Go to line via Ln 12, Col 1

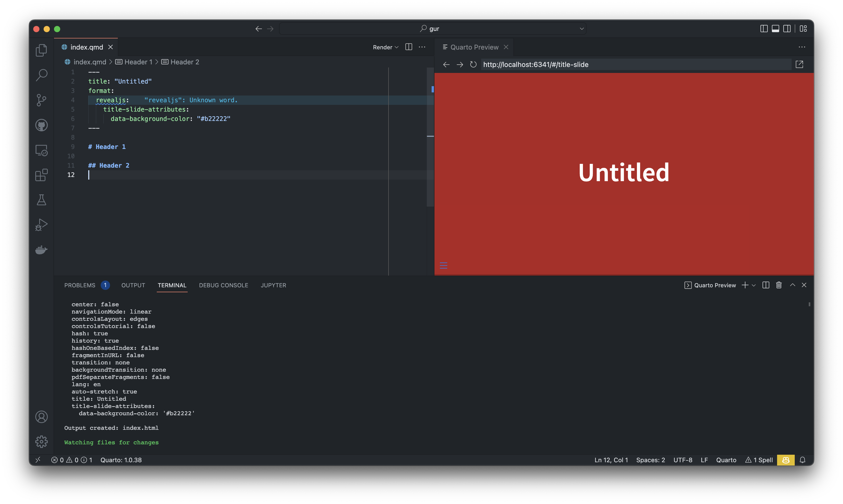tap(611, 460)
